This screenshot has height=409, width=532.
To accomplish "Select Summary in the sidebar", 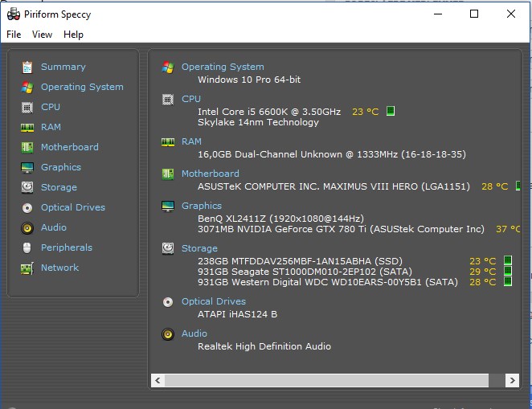I will (x=63, y=67).
